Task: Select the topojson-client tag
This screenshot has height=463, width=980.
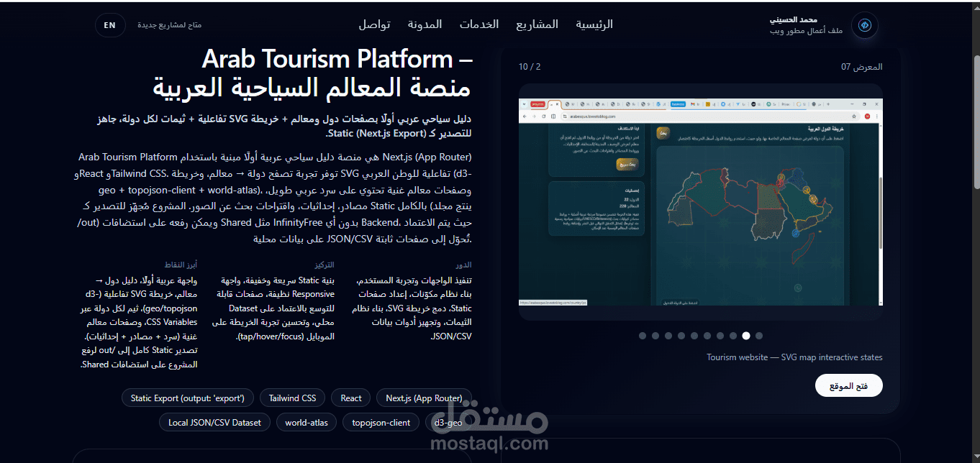Action: click(x=381, y=422)
